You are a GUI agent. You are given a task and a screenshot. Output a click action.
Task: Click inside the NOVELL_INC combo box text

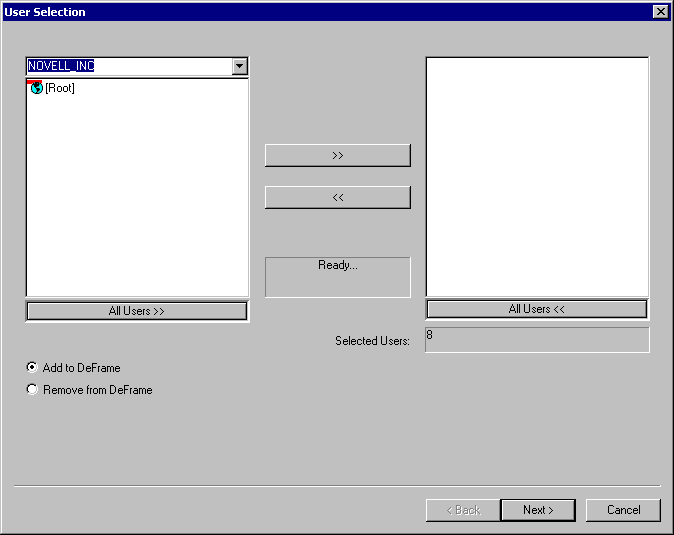129,66
